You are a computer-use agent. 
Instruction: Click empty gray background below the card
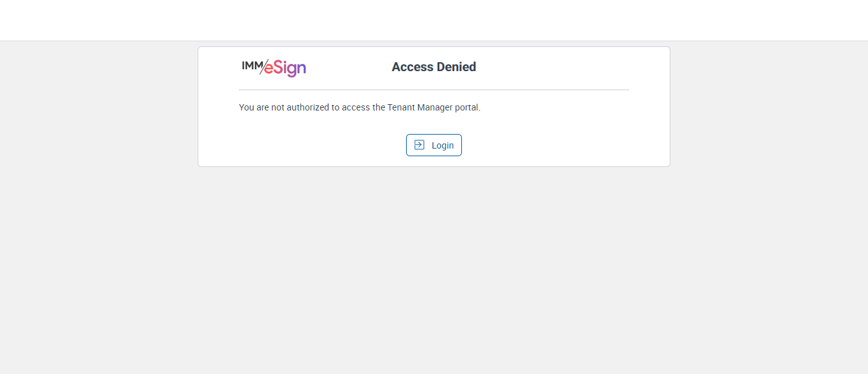tap(434, 267)
